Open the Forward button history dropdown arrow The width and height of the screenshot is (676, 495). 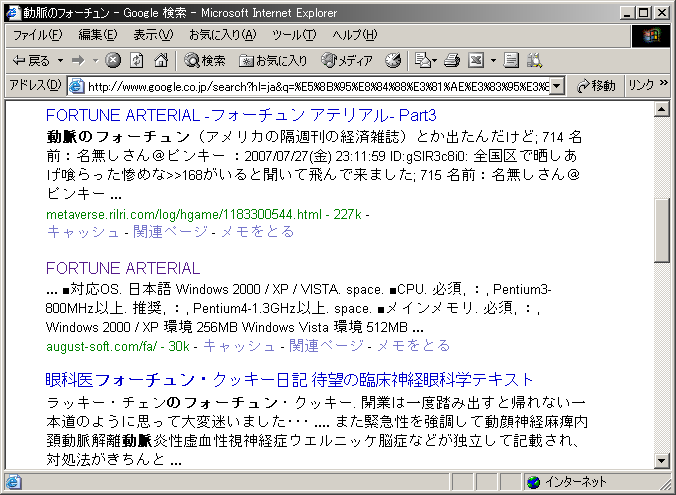click(x=95, y=60)
